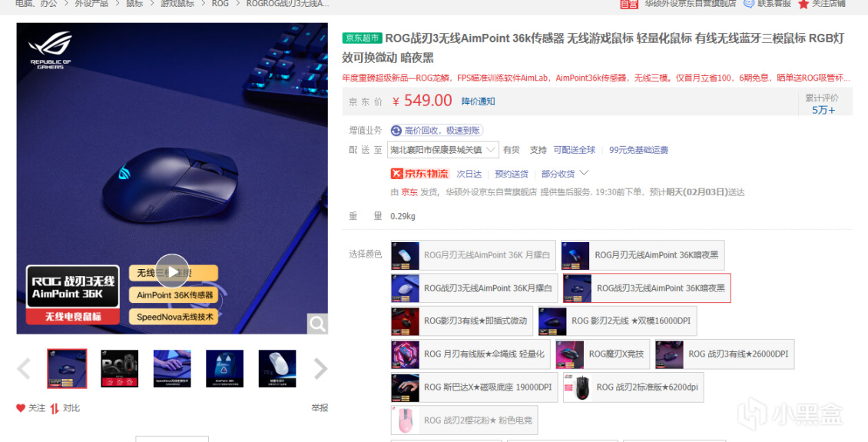The image size is (868, 442).
Task: Choose ROG 战刃2樱花粉★ 粉色电竞 option
Action: (464, 420)
